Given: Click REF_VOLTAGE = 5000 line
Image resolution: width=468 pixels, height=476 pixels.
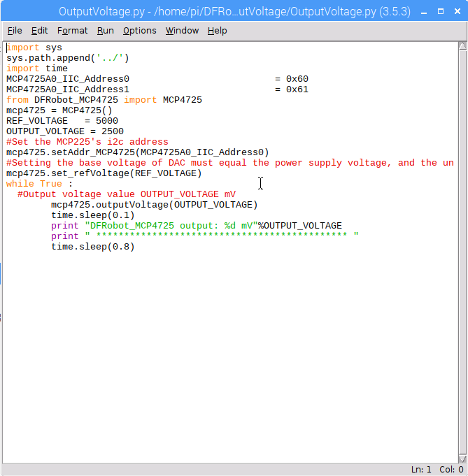Looking at the screenshot, I should click(62, 121).
